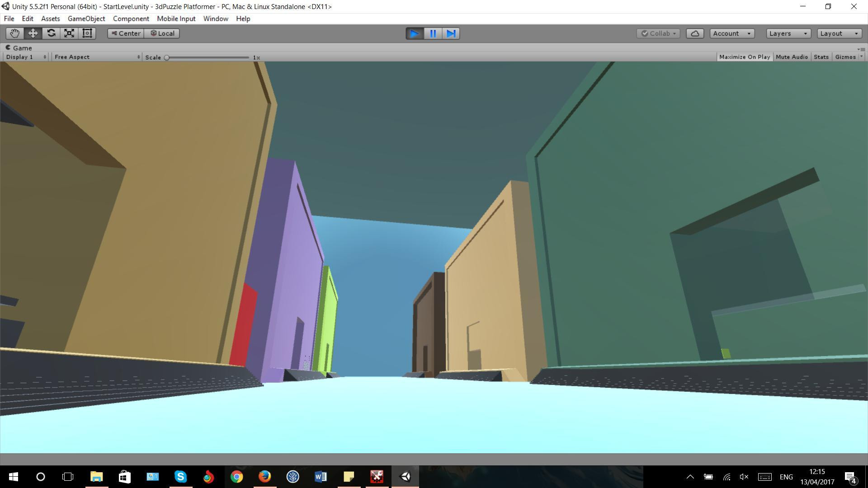Open Firefox from the taskbar
Screen dimensions: 868x488
[264, 477]
